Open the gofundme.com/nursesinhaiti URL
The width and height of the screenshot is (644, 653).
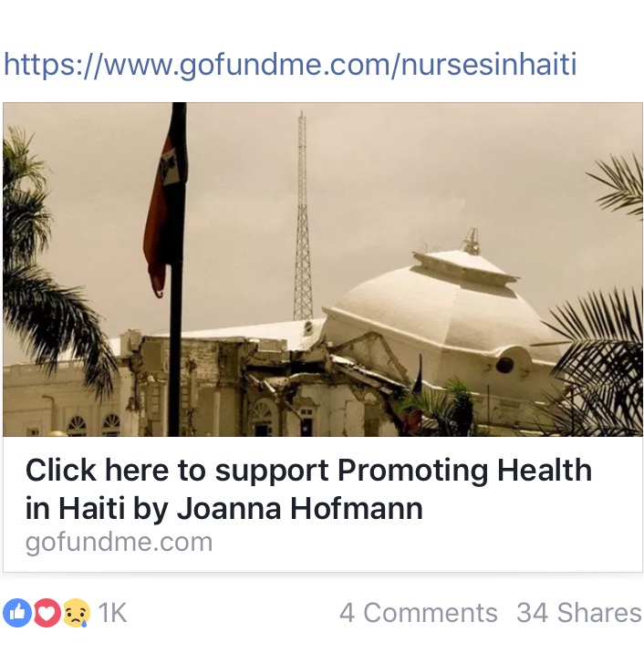click(x=290, y=65)
